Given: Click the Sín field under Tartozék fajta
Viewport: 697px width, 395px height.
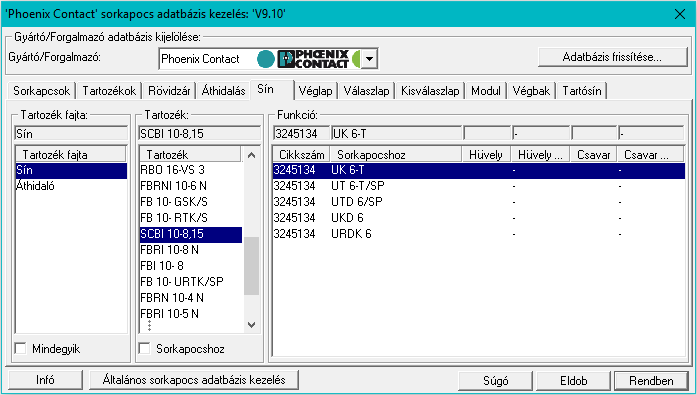Looking at the screenshot, I should [71, 134].
